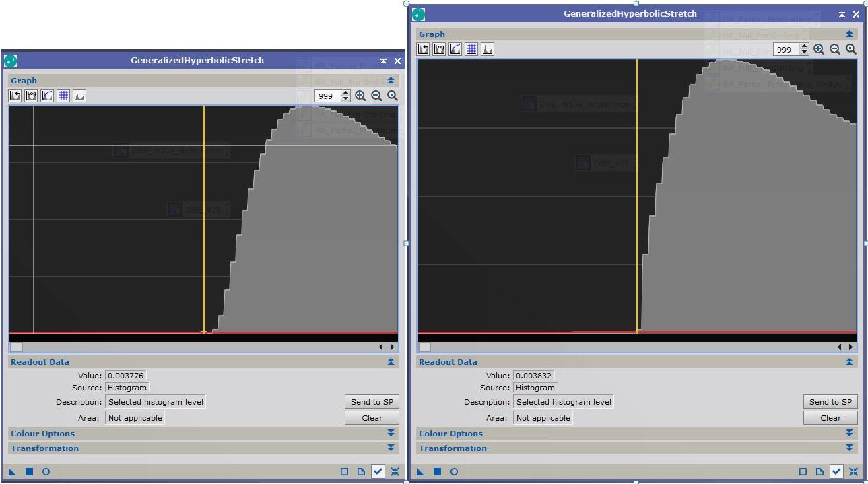Zoom in the graph in left window
Image resolution: width=868 pixels, height=484 pixels.
(x=360, y=96)
